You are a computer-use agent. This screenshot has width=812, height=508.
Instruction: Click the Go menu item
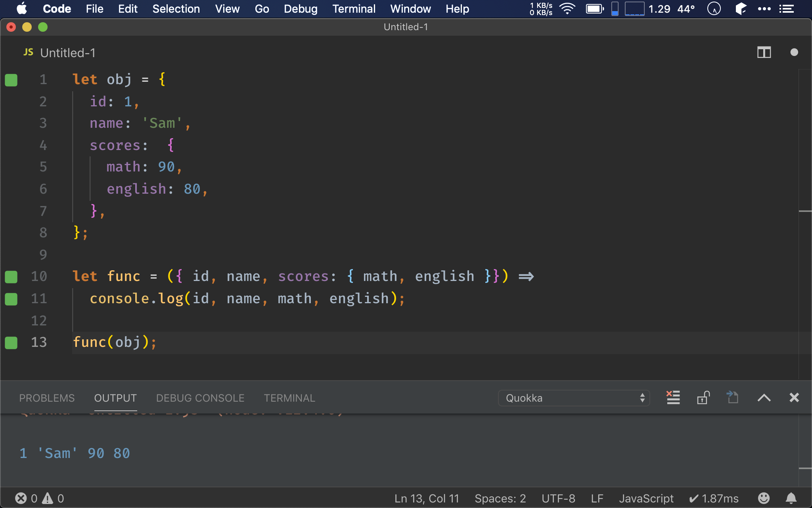coord(262,9)
